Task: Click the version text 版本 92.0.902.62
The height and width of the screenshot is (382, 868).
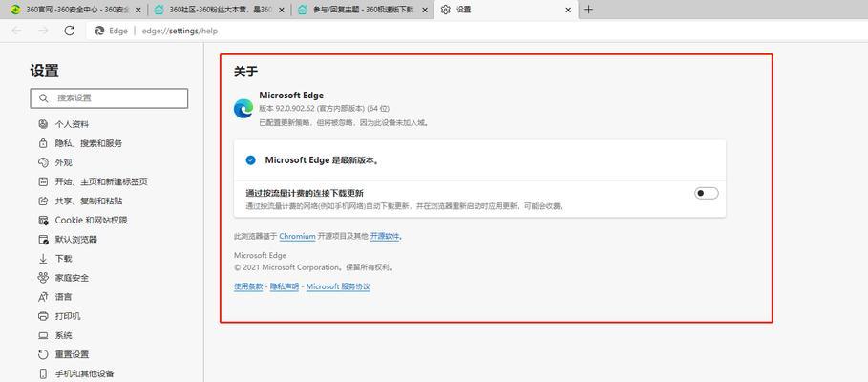Action: (x=324, y=109)
